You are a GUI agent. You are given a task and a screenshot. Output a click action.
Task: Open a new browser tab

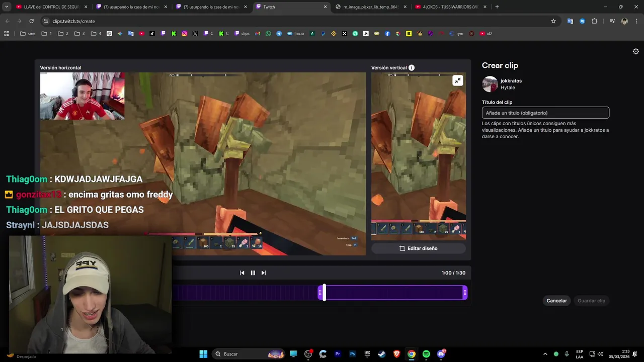pyautogui.click(x=497, y=7)
